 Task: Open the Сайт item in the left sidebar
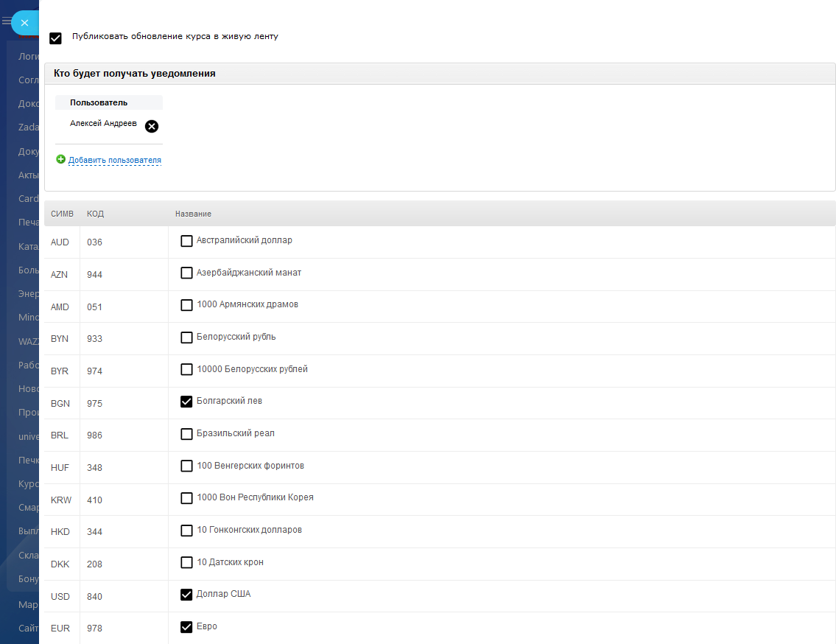pos(29,629)
